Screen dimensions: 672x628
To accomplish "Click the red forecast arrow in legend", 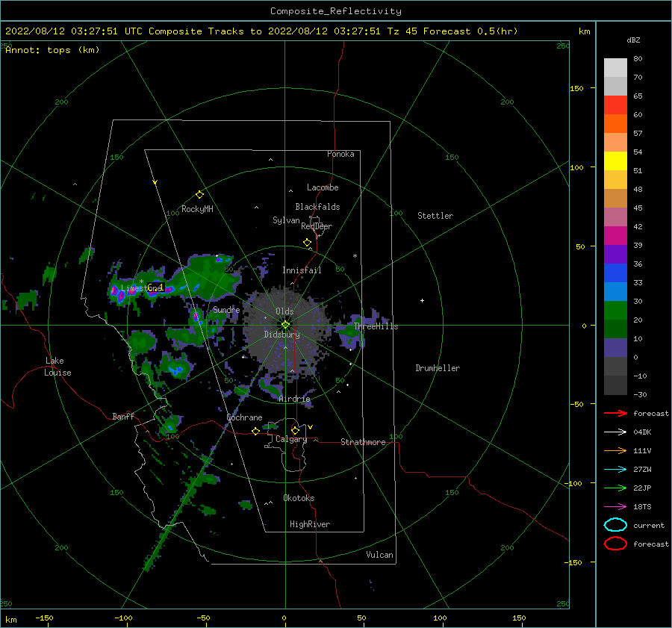I will pyautogui.click(x=615, y=413).
